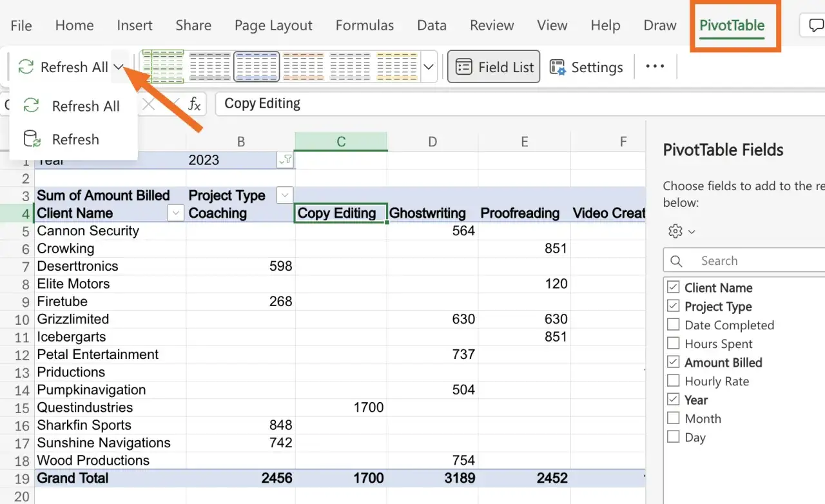Check the Date Completed field checkbox
The height and width of the screenshot is (504, 825).
(x=674, y=325)
